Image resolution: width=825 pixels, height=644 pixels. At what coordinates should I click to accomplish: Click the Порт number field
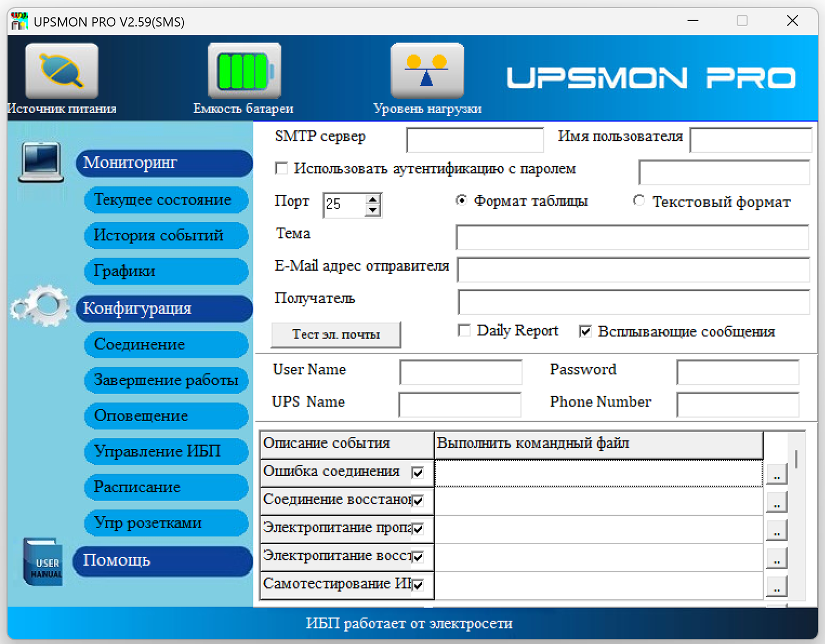345,205
